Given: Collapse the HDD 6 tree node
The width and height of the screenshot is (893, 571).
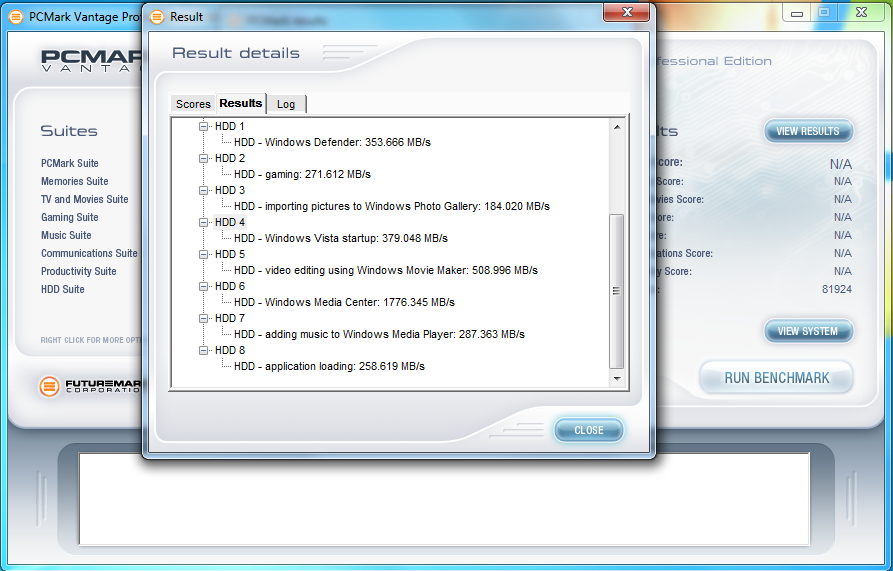Looking at the screenshot, I should click(203, 286).
